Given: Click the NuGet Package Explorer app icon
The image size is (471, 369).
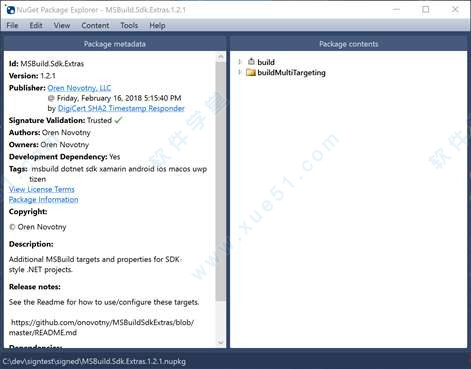Looking at the screenshot, I should 10,10.
